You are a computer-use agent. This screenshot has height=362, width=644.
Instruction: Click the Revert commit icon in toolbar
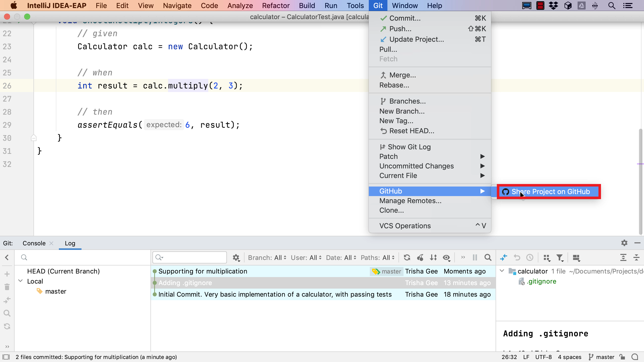click(517, 258)
